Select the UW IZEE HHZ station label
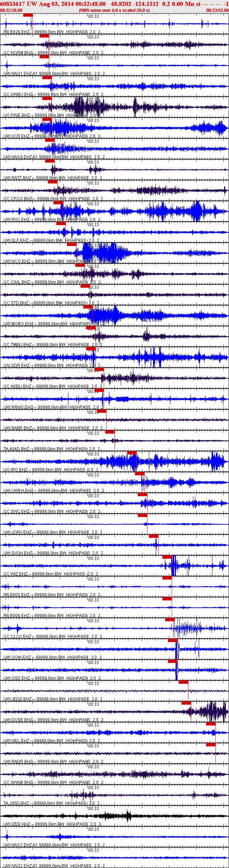The image size is (229, 868). tap(52, 824)
